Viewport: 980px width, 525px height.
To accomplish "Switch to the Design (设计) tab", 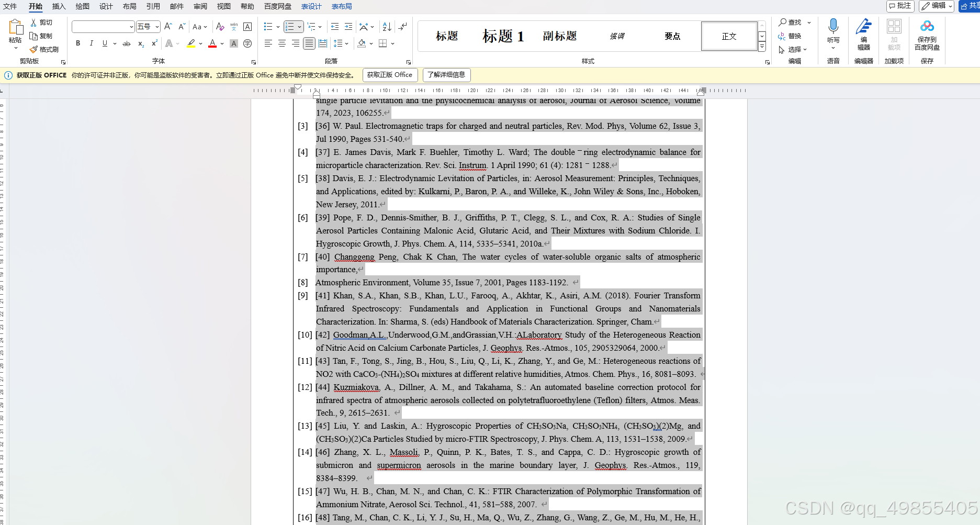I will point(106,6).
